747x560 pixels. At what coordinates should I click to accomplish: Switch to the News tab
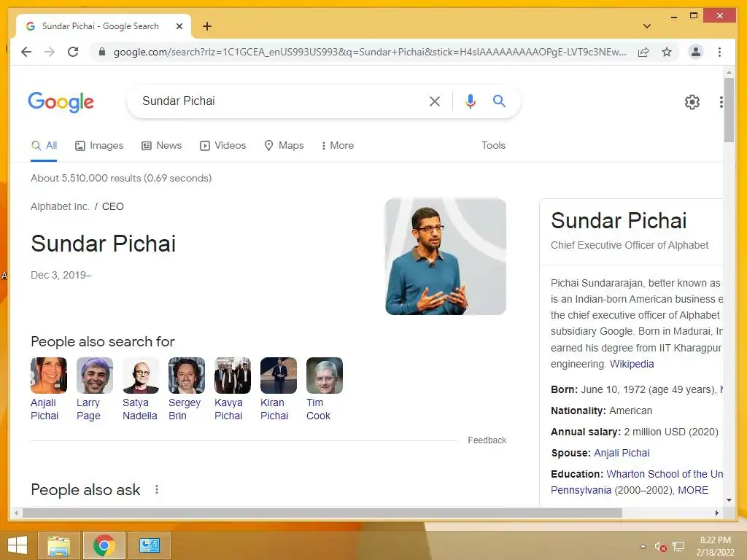pyautogui.click(x=161, y=146)
